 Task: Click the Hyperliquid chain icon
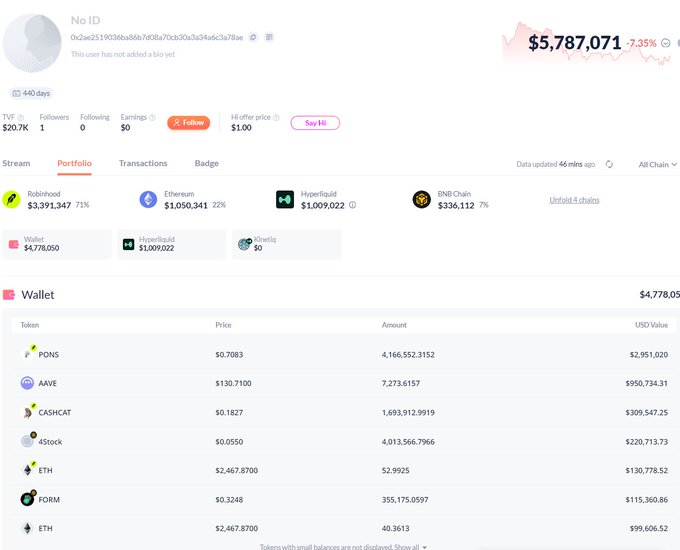coord(285,200)
